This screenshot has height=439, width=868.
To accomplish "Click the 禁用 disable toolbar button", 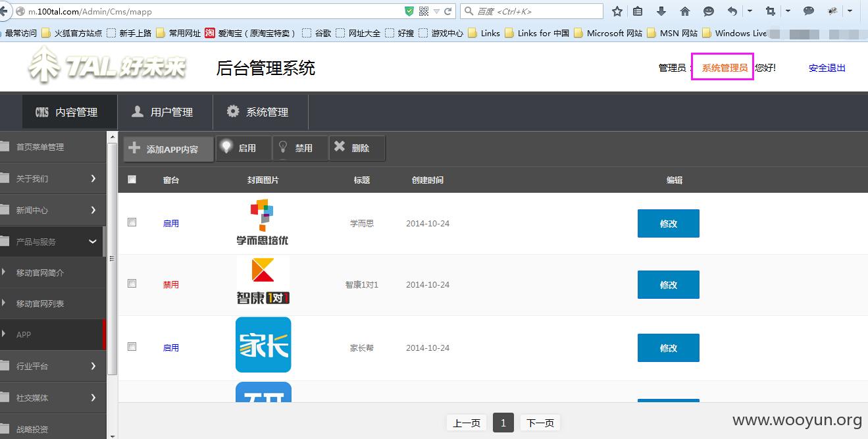I will 301,148.
